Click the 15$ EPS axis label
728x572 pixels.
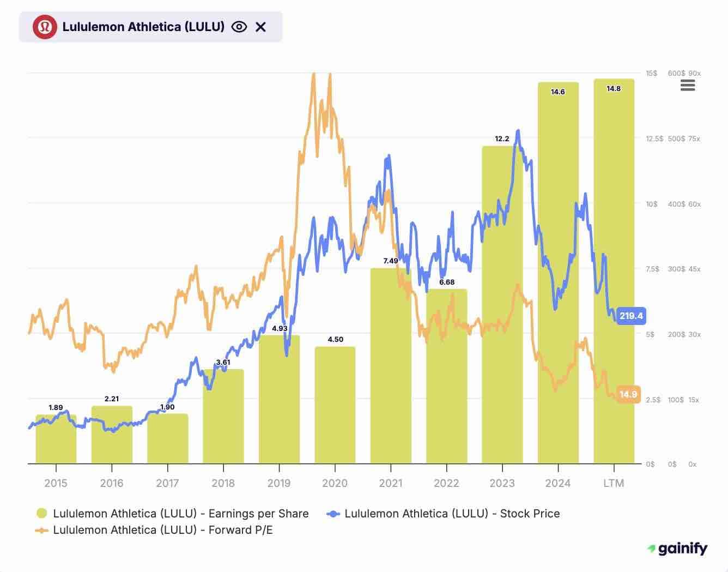(x=652, y=73)
